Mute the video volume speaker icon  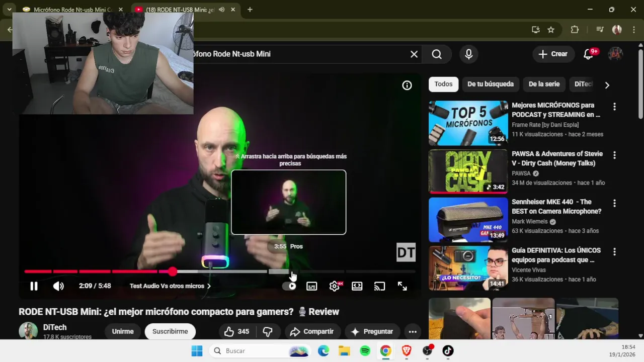pos(58,286)
